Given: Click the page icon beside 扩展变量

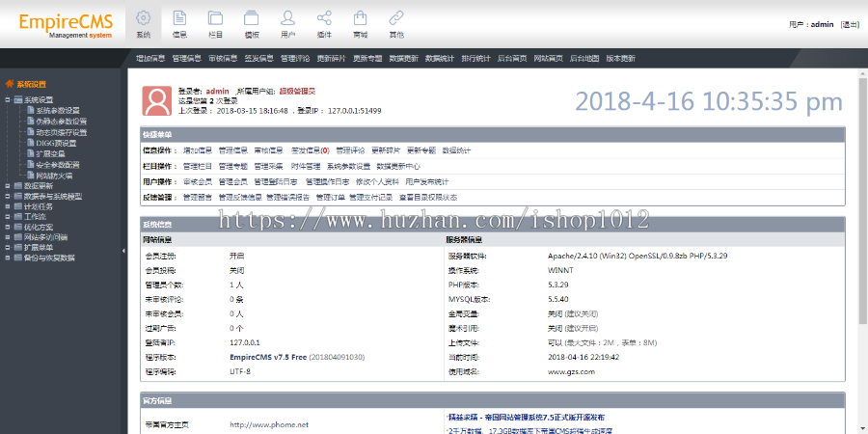Looking at the screenshot, I should tap(31, 154).
